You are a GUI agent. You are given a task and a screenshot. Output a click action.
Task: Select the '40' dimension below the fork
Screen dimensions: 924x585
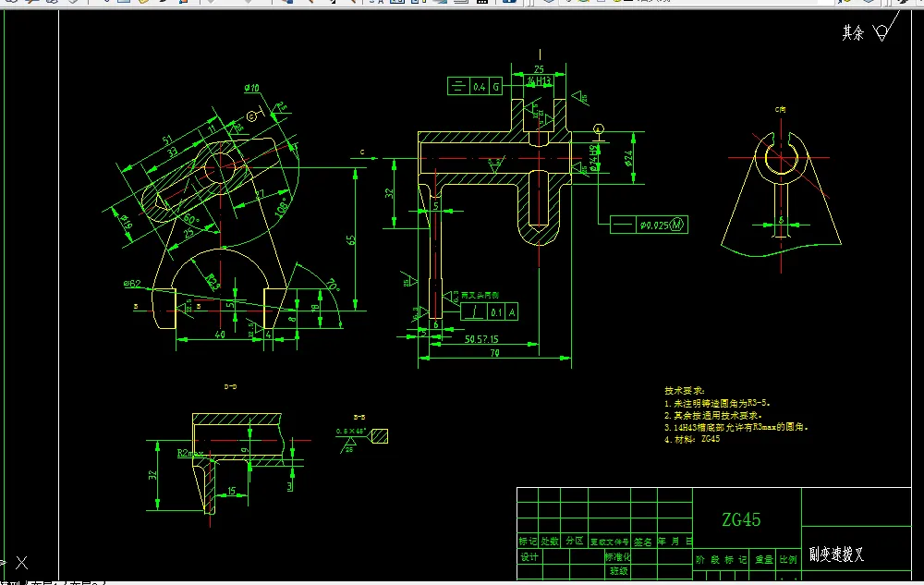[x=220, y=335]
